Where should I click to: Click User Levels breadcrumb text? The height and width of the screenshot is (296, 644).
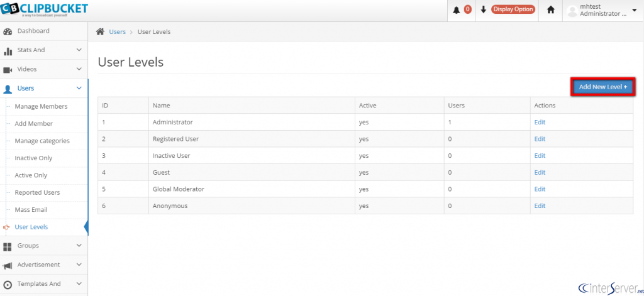click(154, 31)
